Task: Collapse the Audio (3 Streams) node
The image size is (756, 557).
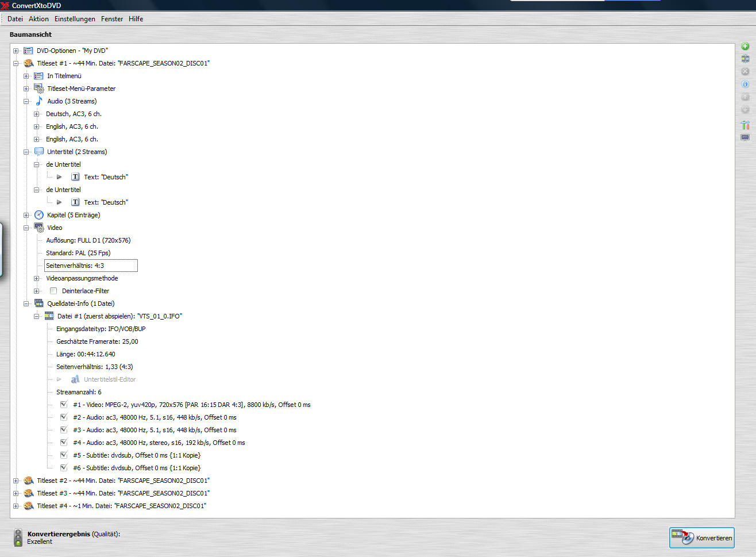Action: point(26,101)
